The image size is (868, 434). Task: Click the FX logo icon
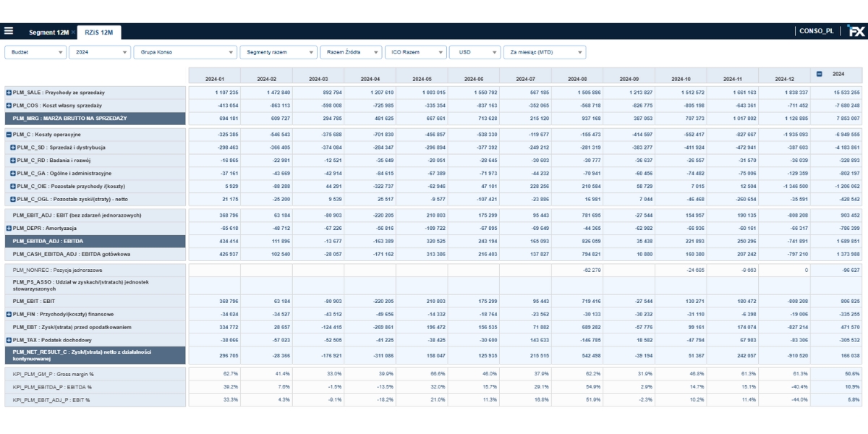pyautogui.click(x=856, y=32)
